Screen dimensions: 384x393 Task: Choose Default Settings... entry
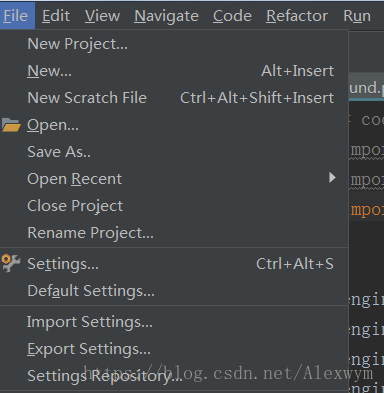(174, 291)
